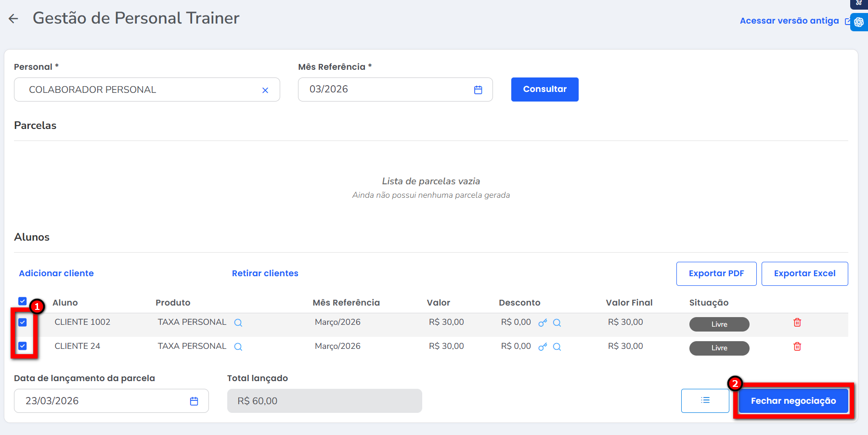Clear the Personal field with the X icon

click(265, 90)
